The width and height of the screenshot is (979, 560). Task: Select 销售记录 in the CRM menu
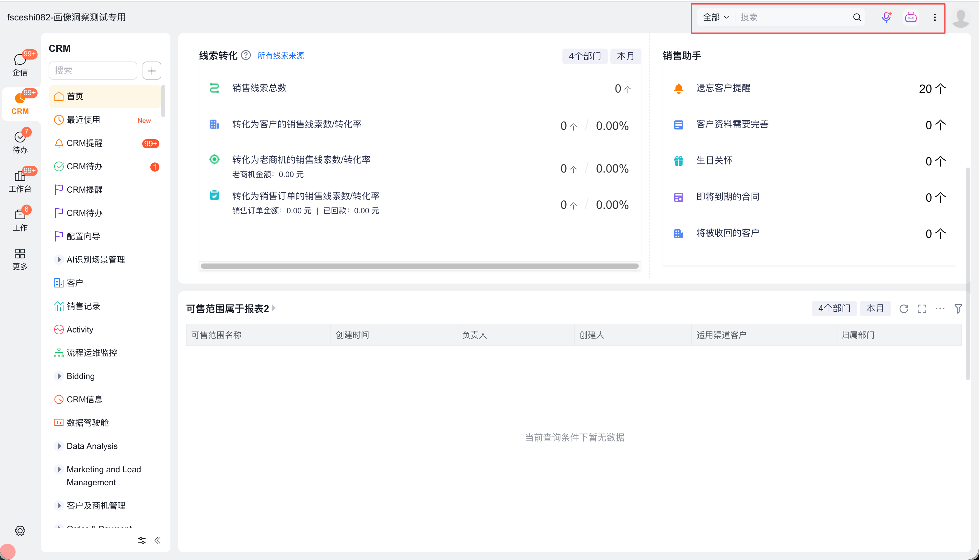tap(83, 306)
